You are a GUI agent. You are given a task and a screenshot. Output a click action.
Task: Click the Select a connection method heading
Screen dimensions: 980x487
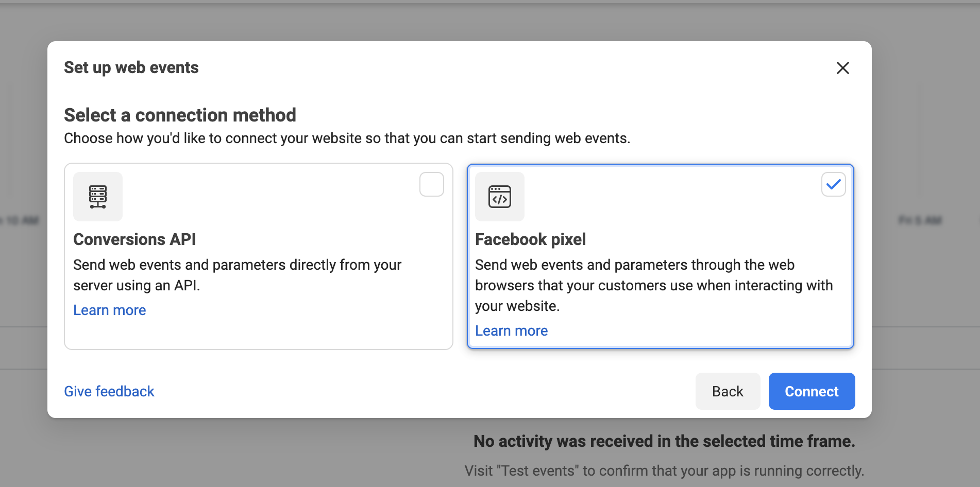(180, 115)
